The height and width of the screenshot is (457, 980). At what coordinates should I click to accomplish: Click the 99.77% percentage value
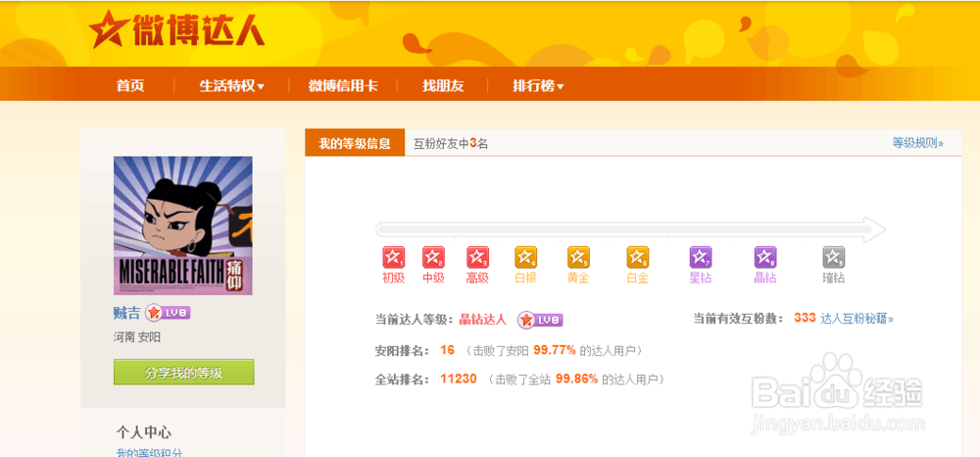point(555,349)
